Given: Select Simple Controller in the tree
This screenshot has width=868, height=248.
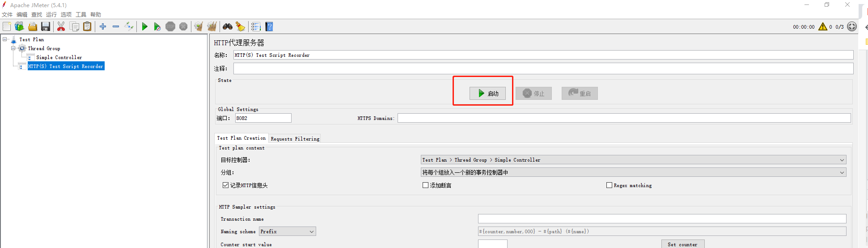Looking at the screenshot, I should pos(59,57).
